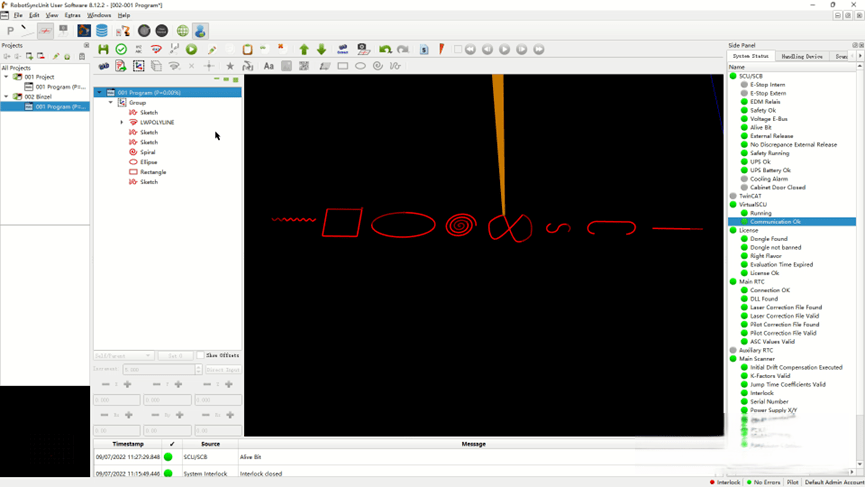Viewport: 865px width, 487px height.
Task: Collapse the 002 Binzel project node
Action: coord(6,96)
